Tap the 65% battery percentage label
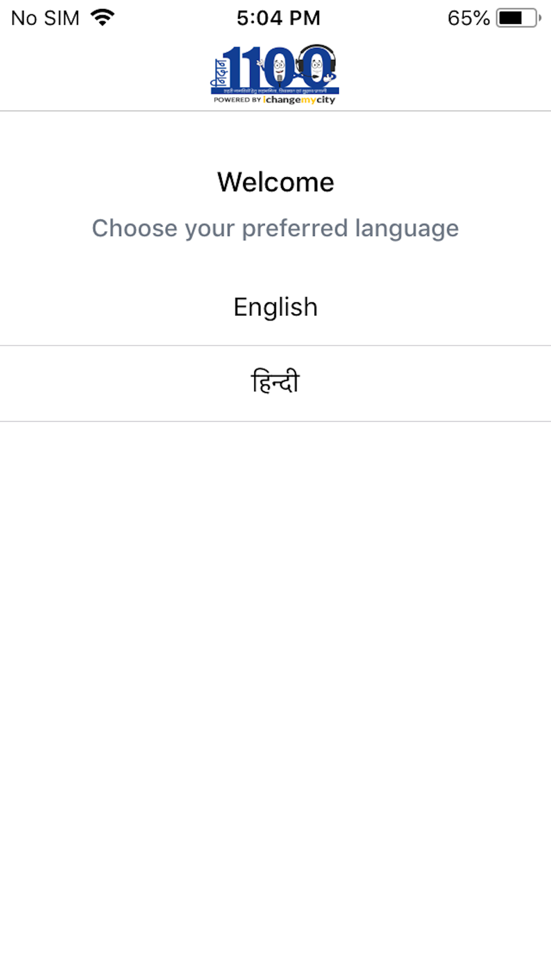The height and width of the screenshot is (980, 551). [468, 18]
